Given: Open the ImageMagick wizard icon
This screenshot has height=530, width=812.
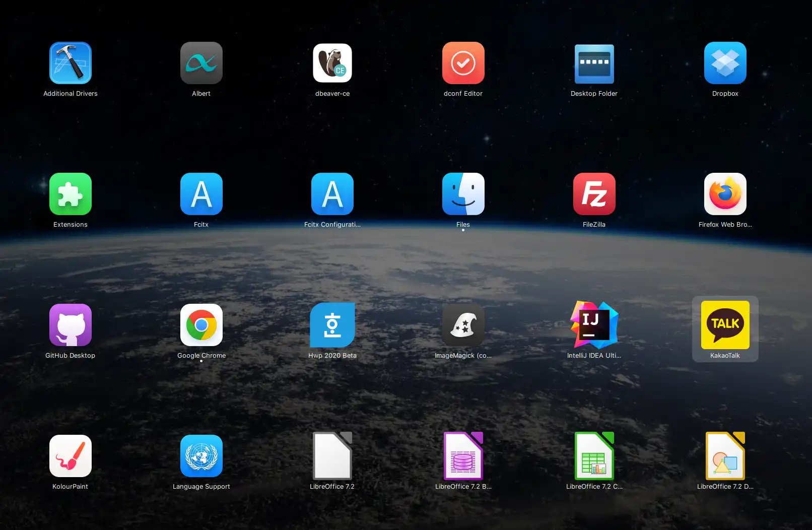Looking at the screenshot, I should click(463, 325).
